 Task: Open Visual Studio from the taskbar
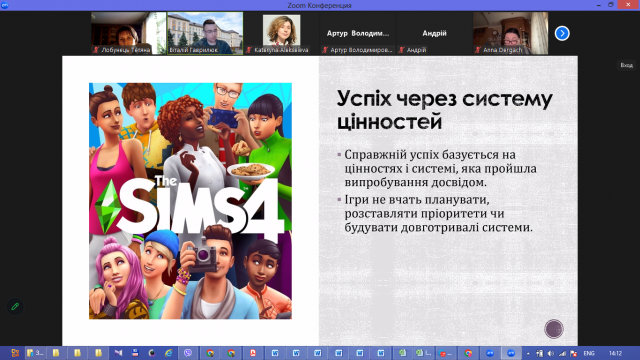coord(118,353)
